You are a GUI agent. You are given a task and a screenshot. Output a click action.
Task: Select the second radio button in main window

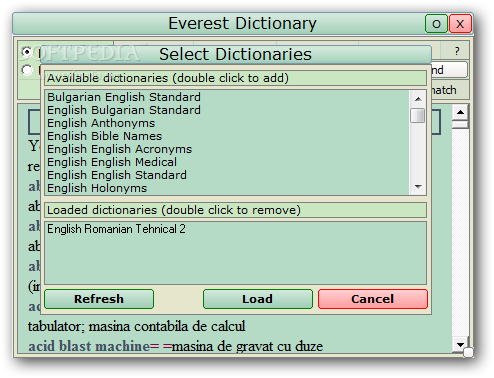click(27, 70)
